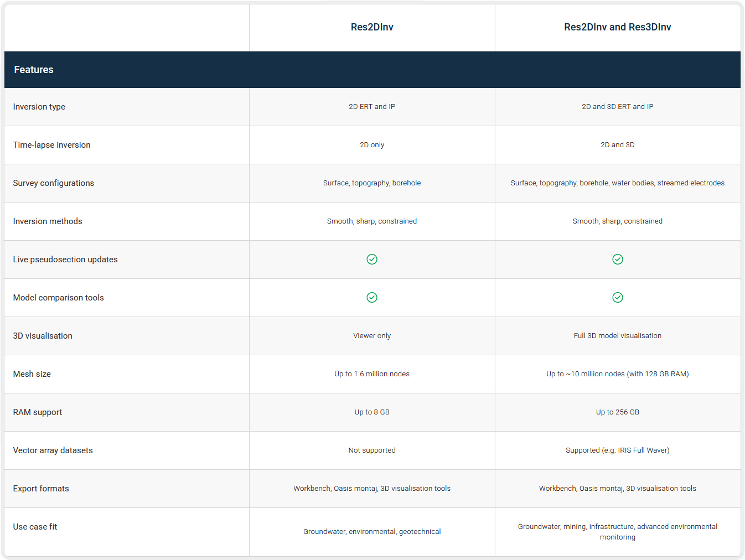Click the Model comparison tools checkmark under Res2DInv

(x=372, y=298)
